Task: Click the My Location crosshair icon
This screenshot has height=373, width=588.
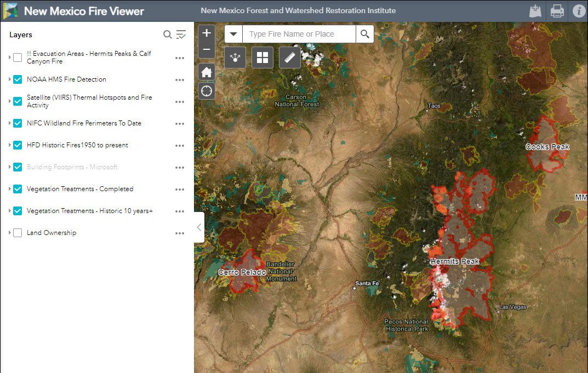Action: [x=207, y=90]
